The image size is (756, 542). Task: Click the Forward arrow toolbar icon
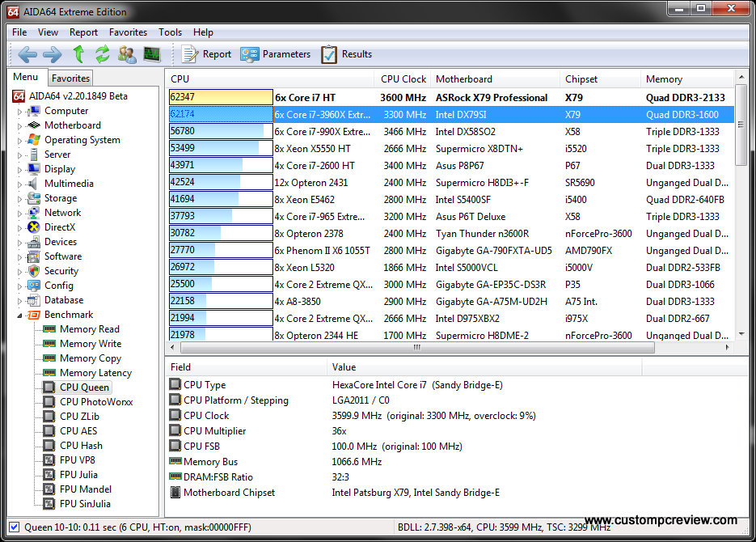pyautogui.click(x=52, y=54)
